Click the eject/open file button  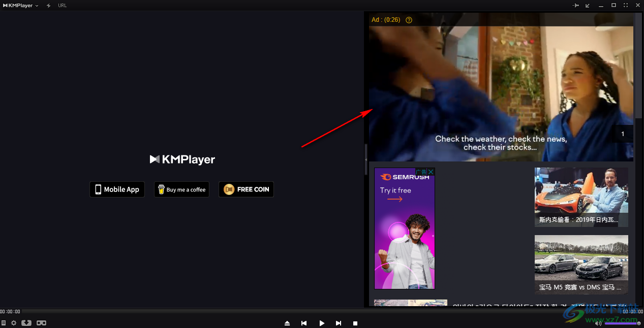(287, 323)
